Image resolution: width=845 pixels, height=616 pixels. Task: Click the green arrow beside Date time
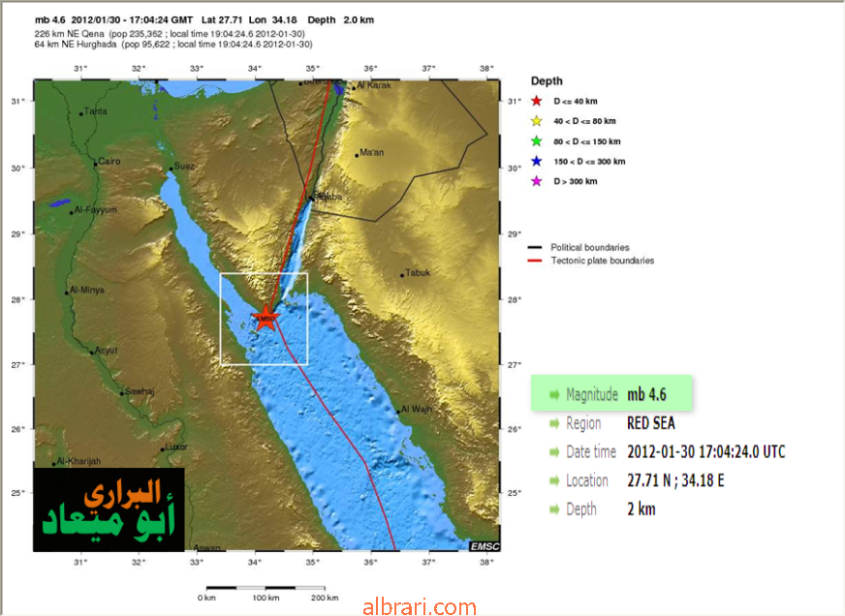pyautogui.click(x=554, y=452)
